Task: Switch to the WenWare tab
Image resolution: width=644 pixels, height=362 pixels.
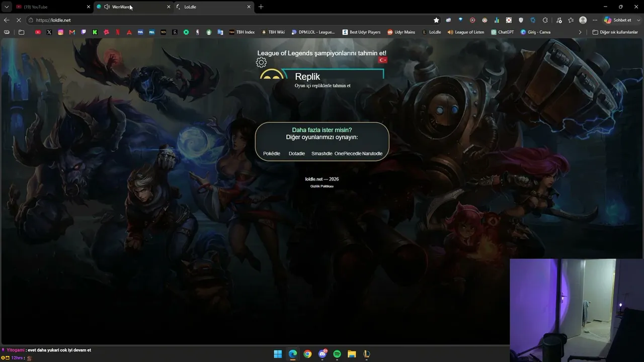Action: click(133, 7)
